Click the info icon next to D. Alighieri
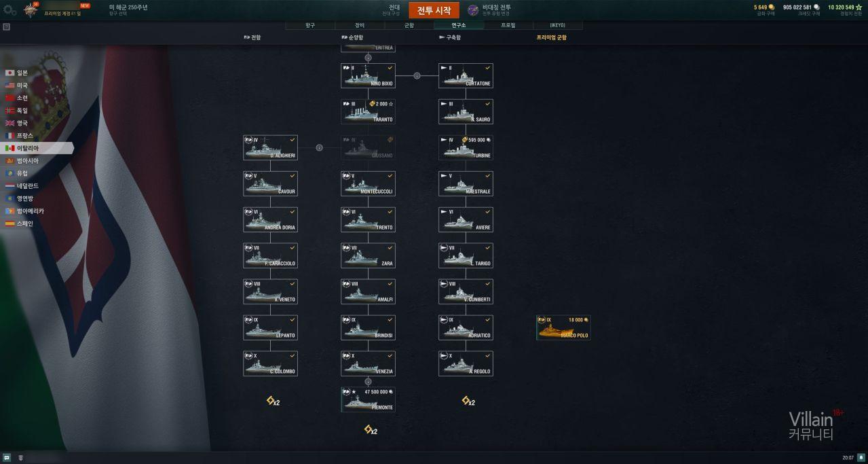 coord(319,147)
